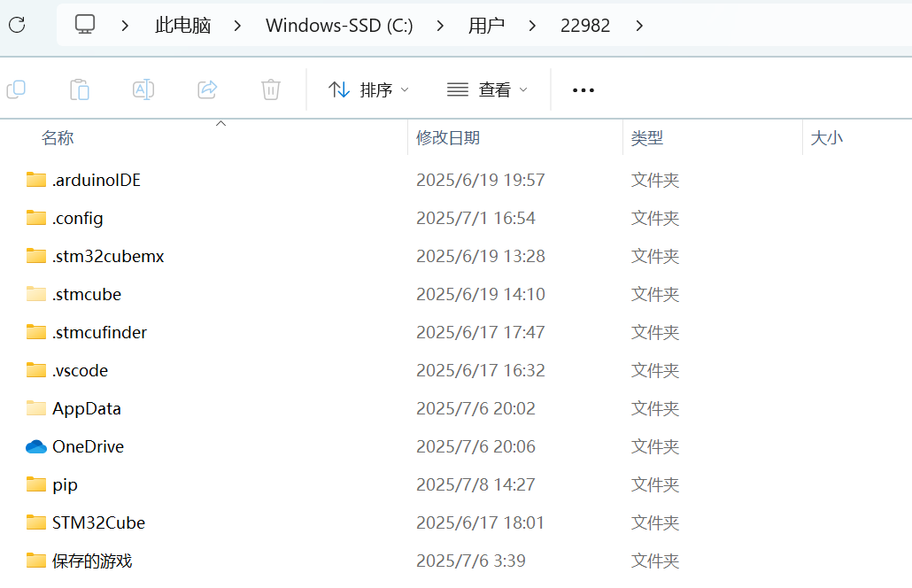Click the copy toolbar icon
Image resolution: width=912 pixels, height=588 pixels.
coord(16,89)
